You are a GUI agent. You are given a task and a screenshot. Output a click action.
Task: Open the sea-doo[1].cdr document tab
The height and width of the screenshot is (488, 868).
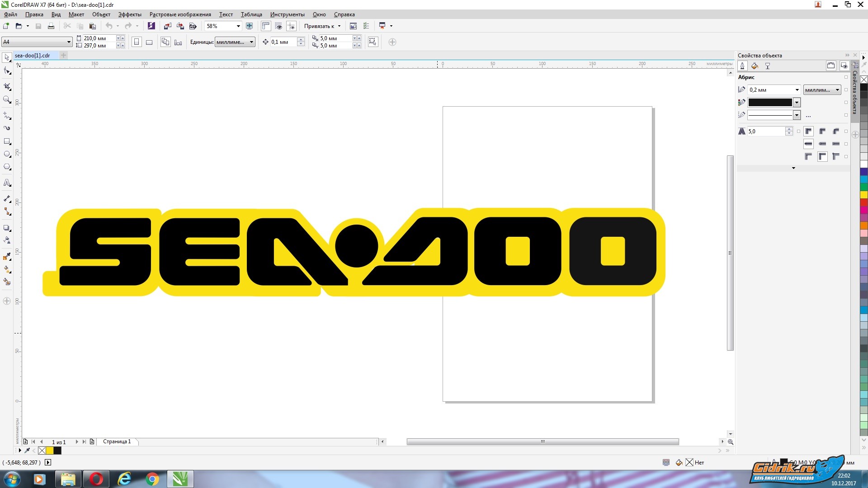point(33,56)
